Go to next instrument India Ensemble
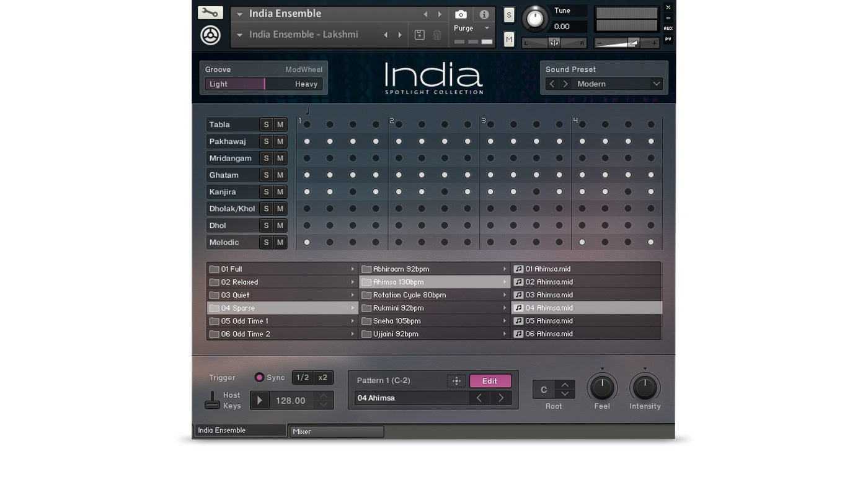The width and height of the screenshot is (868, 498). click(440, 14)
